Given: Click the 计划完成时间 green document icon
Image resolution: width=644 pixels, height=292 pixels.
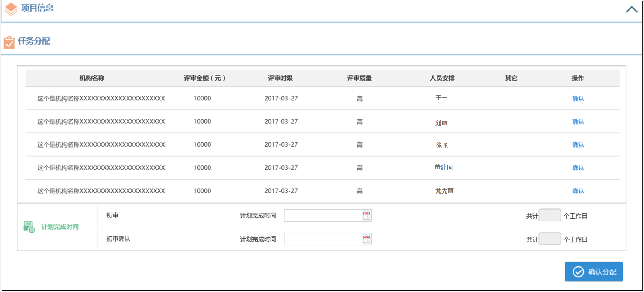Looking at the screenshot, I should point(29,227).
